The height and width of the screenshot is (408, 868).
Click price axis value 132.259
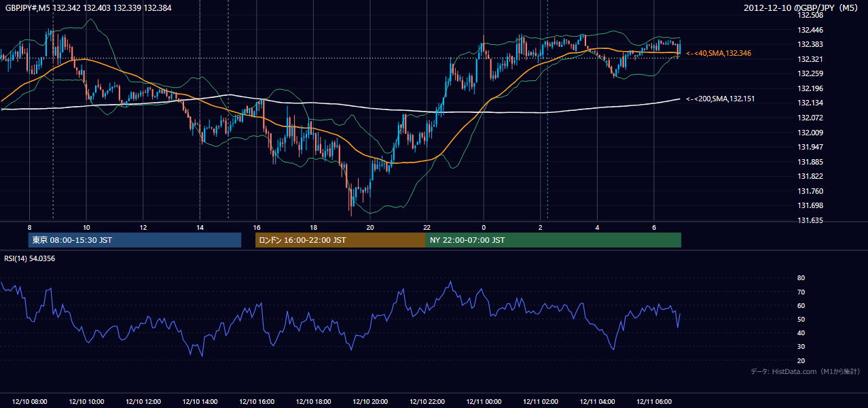pyautogui.click(x=810, y=74)
